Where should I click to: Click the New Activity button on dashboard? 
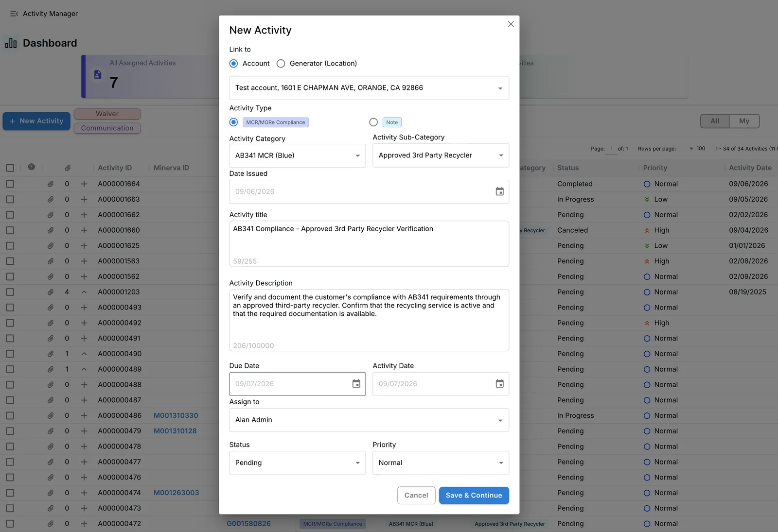coord(36,121)
